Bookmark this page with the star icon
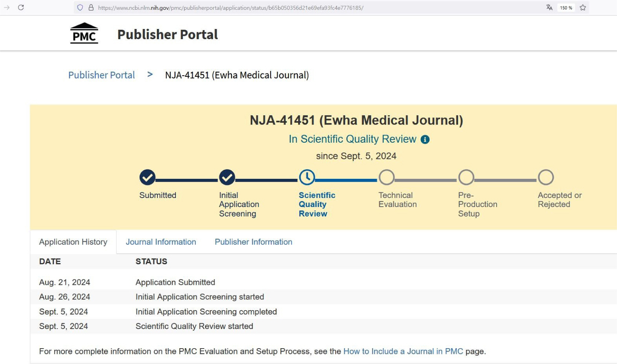The width and height of the screenshot is (617, 364). point(583,8)
